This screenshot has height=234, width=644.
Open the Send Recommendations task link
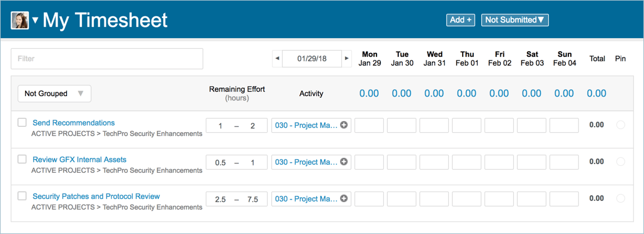tap(74, 122)
